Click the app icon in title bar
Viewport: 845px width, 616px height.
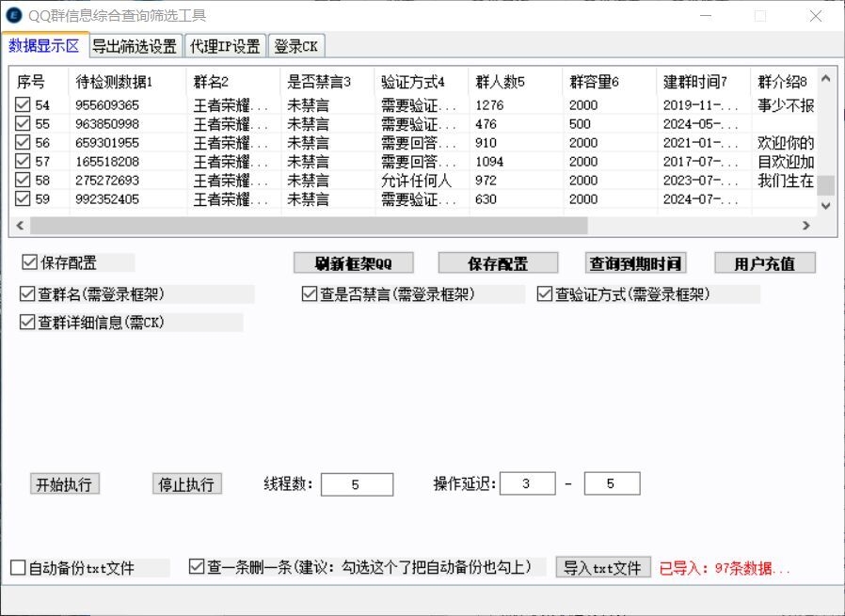point(13,15)
